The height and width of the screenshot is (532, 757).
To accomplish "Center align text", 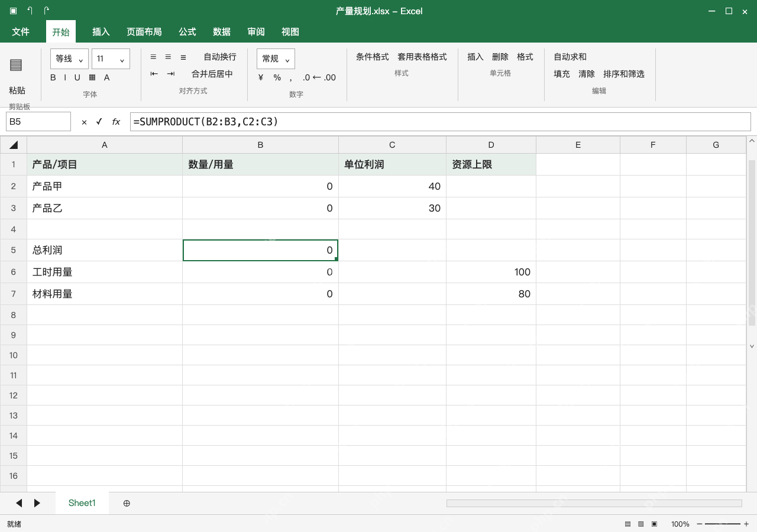I will (x=168, y=57).
